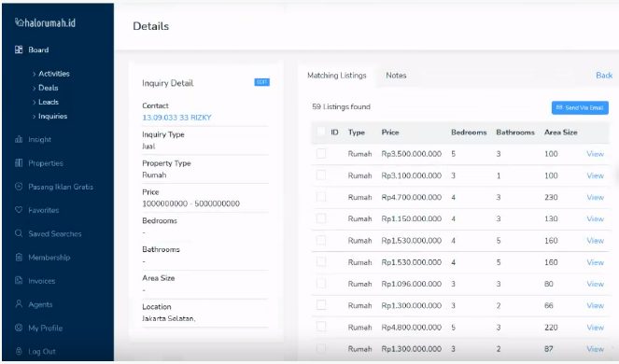This screenshot has height=364, width=619.
Task: Click the halorumah.id house logo icon
Action: coord(20,22)
